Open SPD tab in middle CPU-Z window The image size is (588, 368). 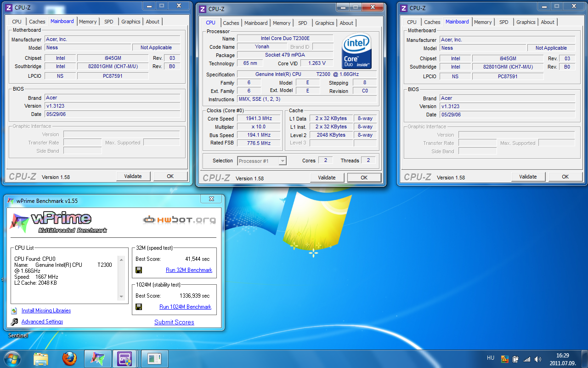pos(302,23)
